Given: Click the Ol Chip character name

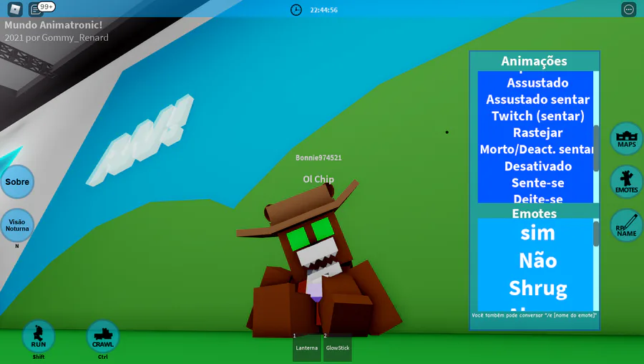Looking at the screenshot, I should [x=318, y=179].
